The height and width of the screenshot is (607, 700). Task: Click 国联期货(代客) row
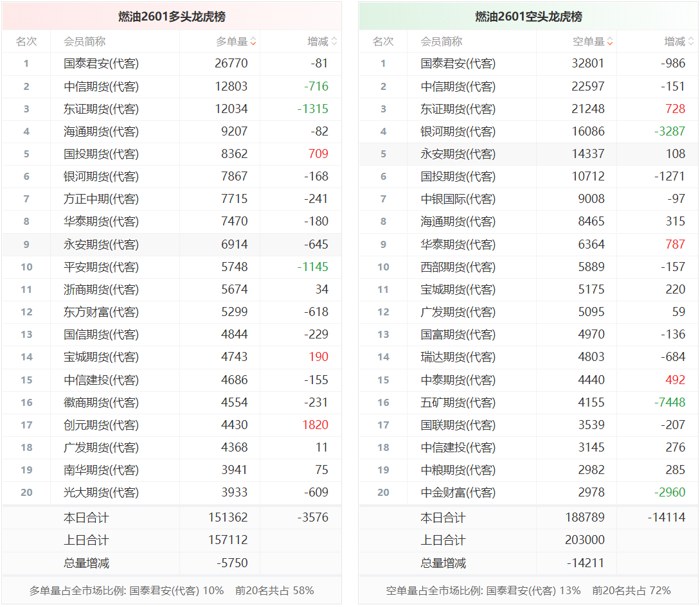[528, 425]
